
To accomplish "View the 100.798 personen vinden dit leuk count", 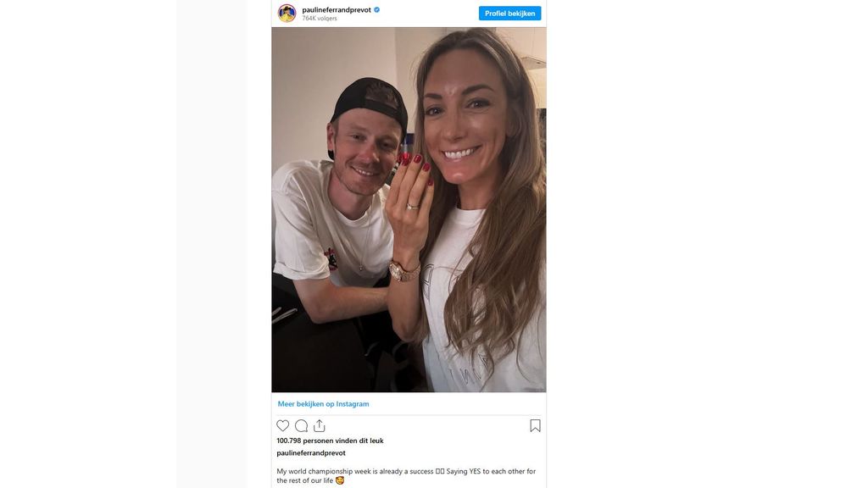I will (x=330, y=441).
